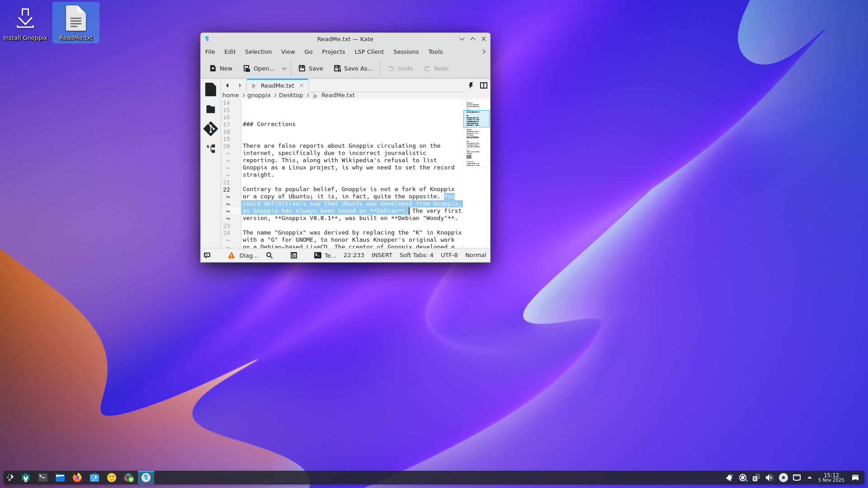
Task: Toggle the split view icon in tab bar
Action: pos(484,85)
